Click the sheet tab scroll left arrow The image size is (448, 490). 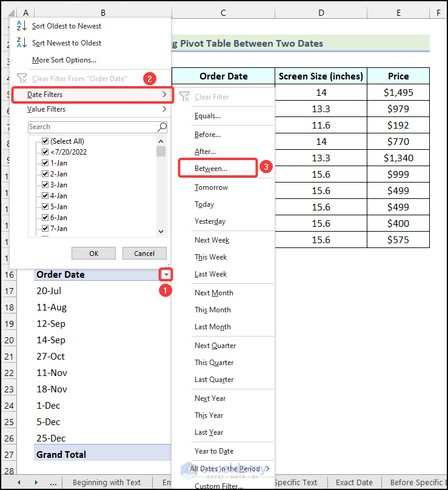tap(19, 482)
